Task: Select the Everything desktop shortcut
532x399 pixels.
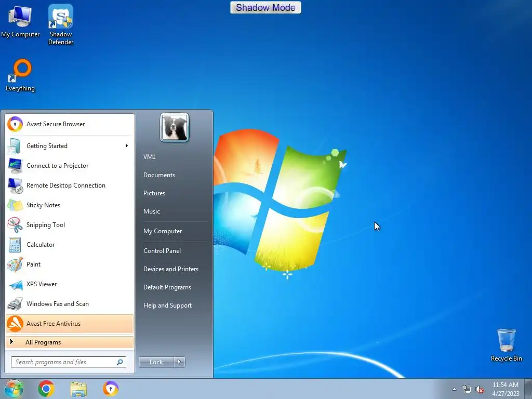Action: [x=20, y=75]
